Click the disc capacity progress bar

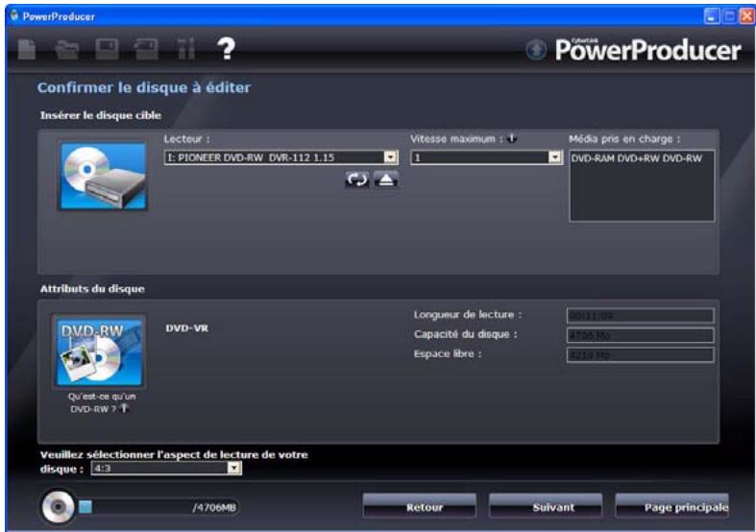[159, 507]
